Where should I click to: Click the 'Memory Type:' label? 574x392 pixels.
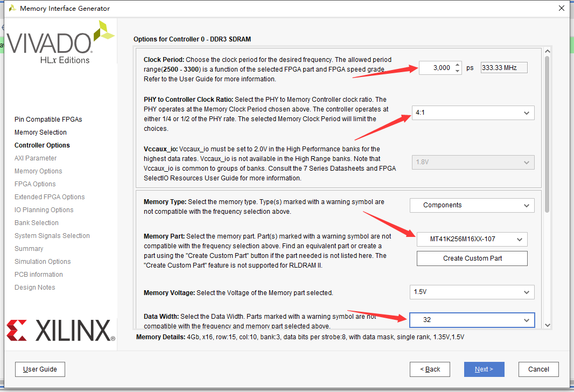coord(165,202)
